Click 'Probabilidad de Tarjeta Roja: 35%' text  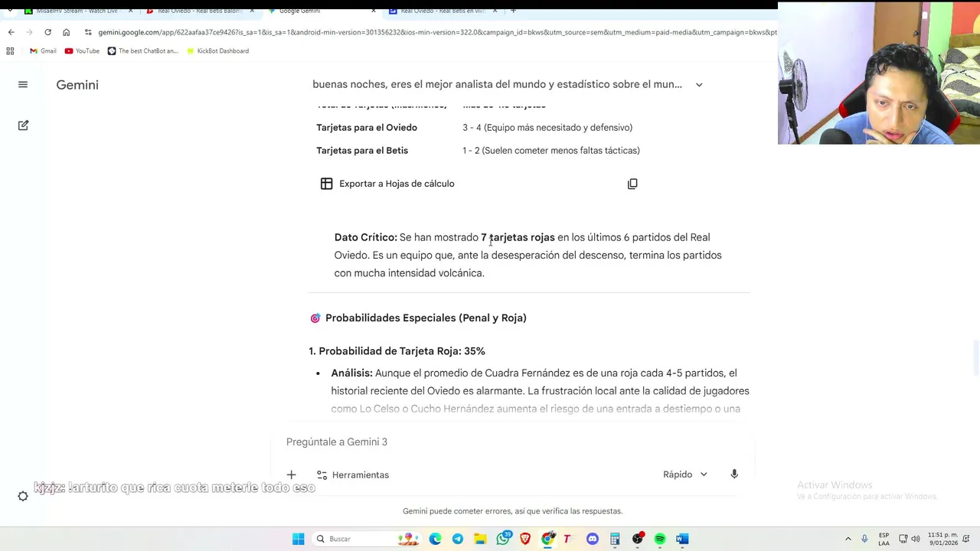pyautogui.click(x=402, y=351)
